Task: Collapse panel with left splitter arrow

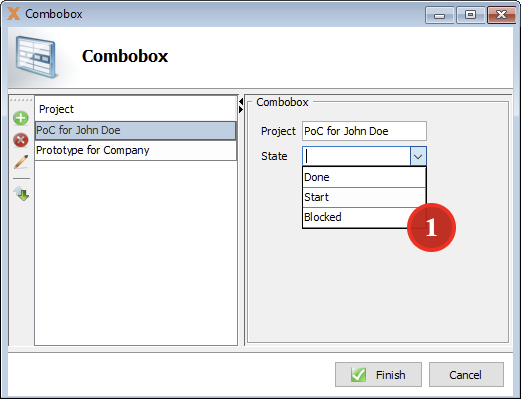Action: point(241,101)
